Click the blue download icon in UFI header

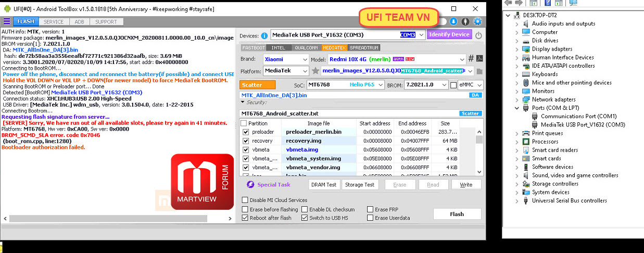[453, 21]
